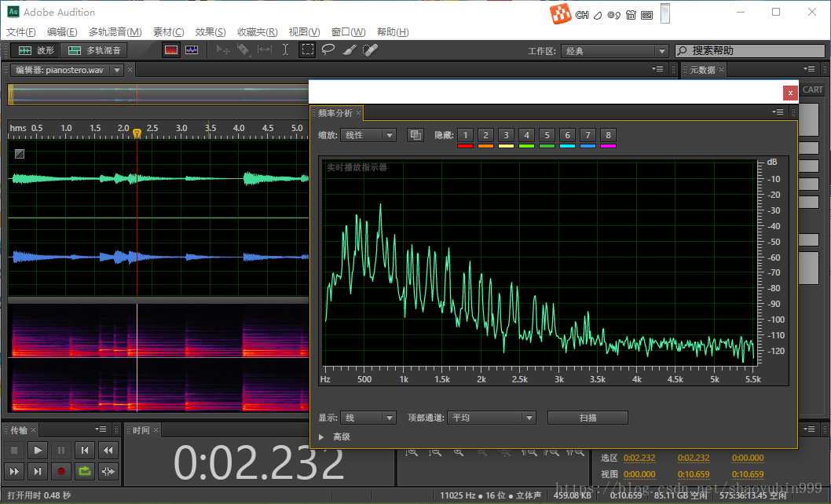Open the 频率分析 panel options menu
Viewport: 831px width, 504px height.
[x=778, y=111]
